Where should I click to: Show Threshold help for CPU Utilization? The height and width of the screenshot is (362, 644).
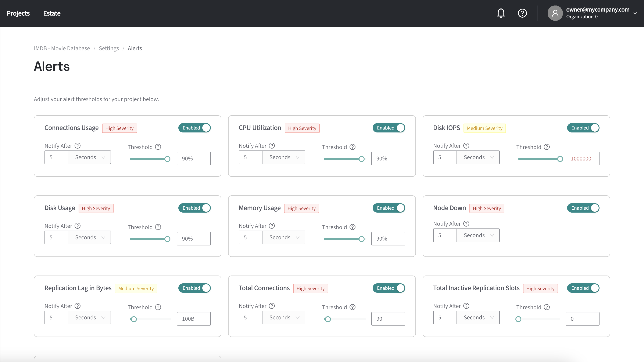click(353, 147)
